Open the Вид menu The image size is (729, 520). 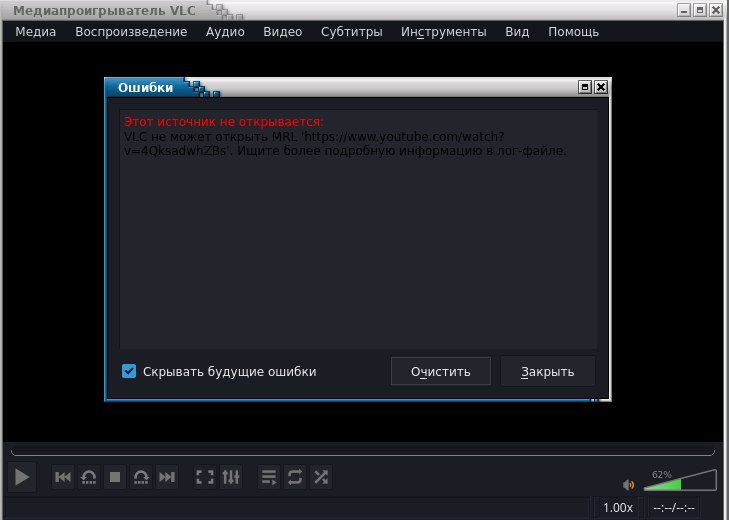point(517,32)
